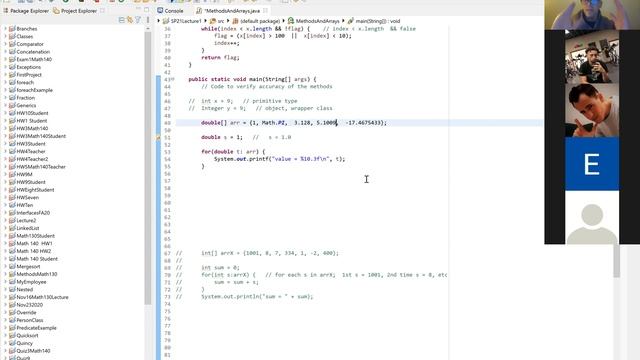Click the Package Explorer vertical scrollbar

pos(148,167)
